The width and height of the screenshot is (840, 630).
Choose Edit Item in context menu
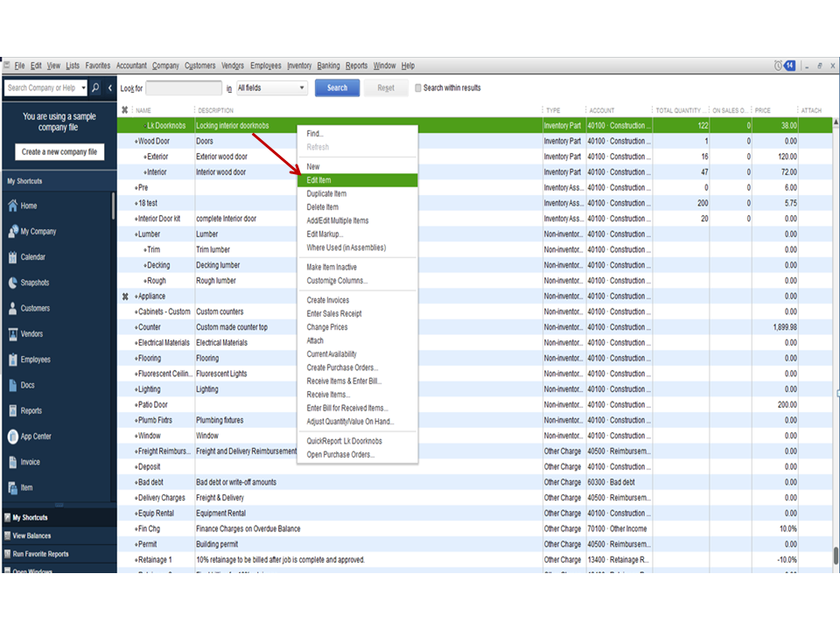[x=357, y=180]
